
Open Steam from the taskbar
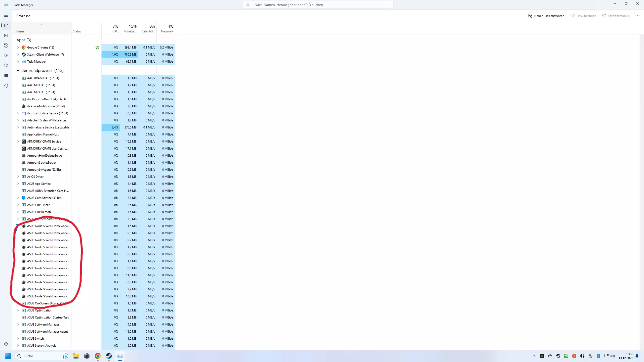point(109,356)
